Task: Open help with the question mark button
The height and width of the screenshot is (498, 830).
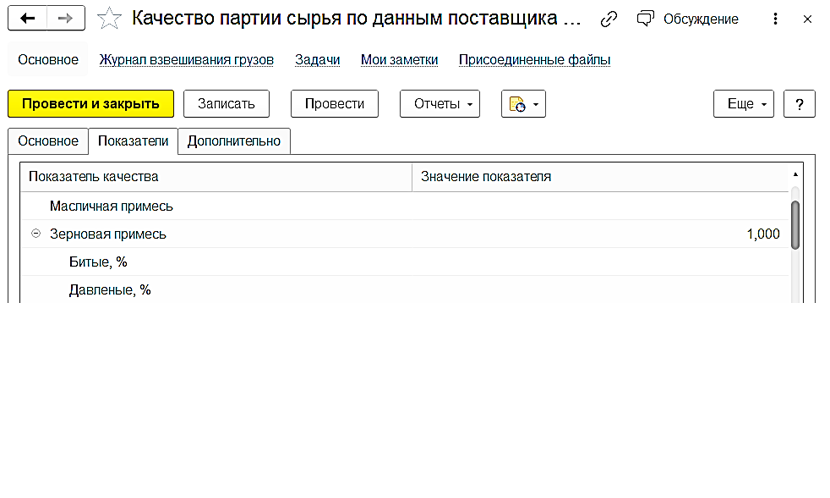Action: coord(799,104)
